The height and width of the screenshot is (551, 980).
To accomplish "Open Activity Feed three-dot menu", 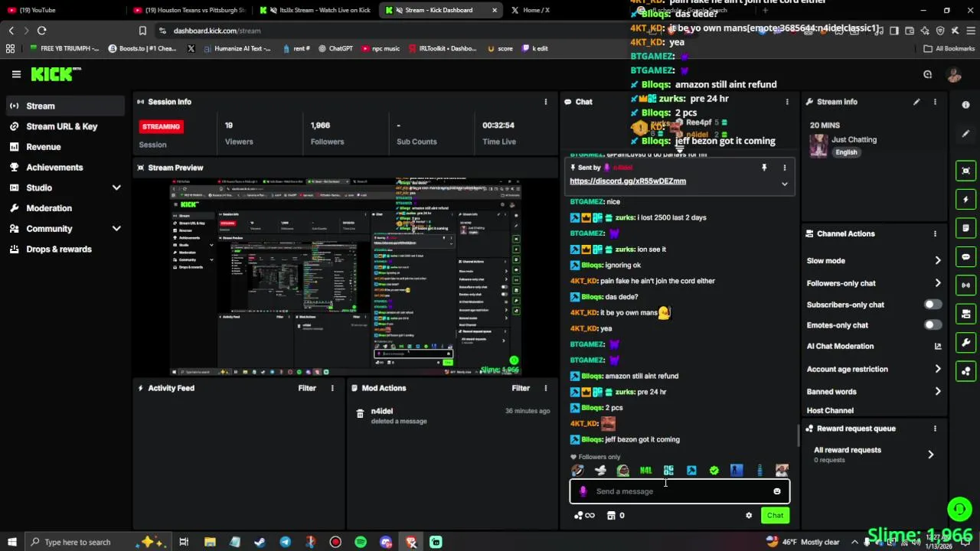I will 332,388.
